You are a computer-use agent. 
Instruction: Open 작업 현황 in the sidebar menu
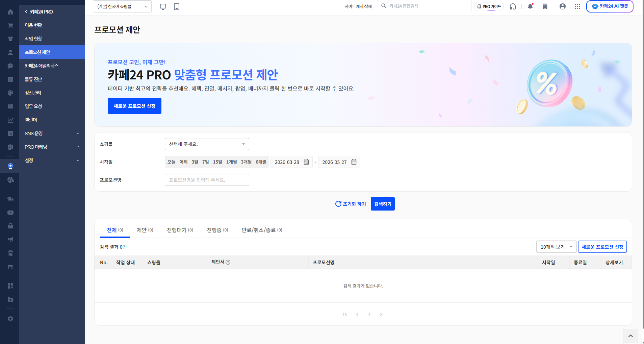pos(52,39)
